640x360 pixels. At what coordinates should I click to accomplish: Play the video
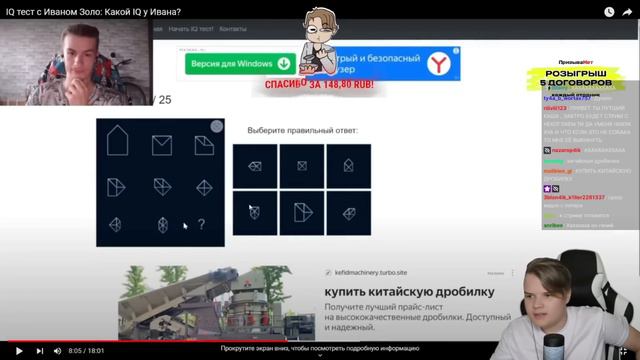pos(19,351)
